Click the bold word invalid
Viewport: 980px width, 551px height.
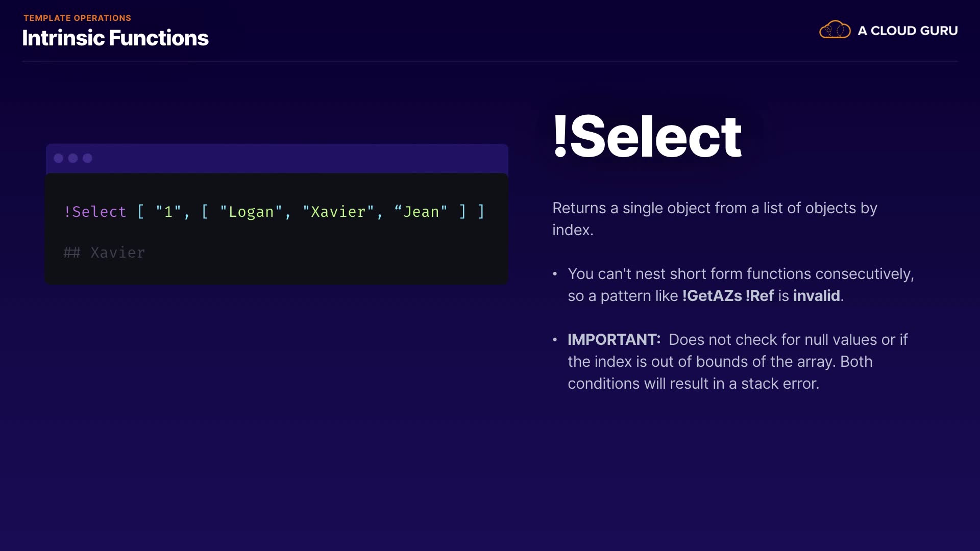pyautogui.click(x=816, y=296)
